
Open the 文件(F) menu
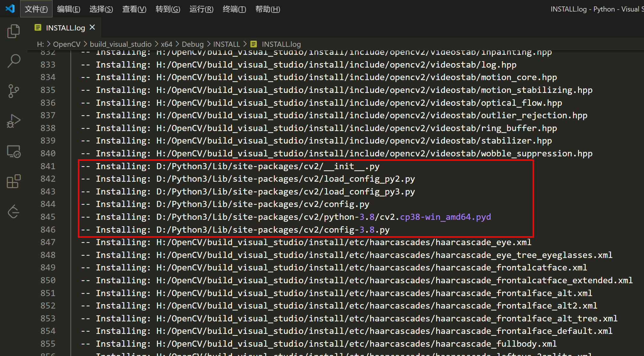pyautogui.click(x=36, y=9)
